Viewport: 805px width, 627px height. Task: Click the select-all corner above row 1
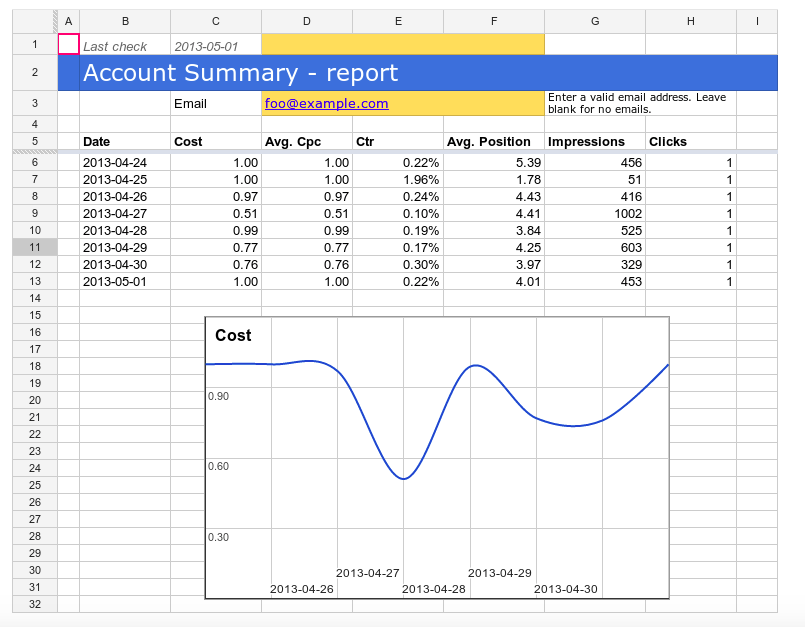[x=35, y=21]
